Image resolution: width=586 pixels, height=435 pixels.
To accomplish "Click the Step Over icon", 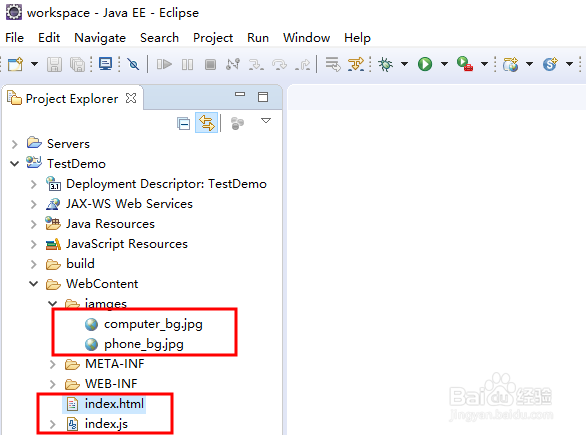I will (279, 64).
